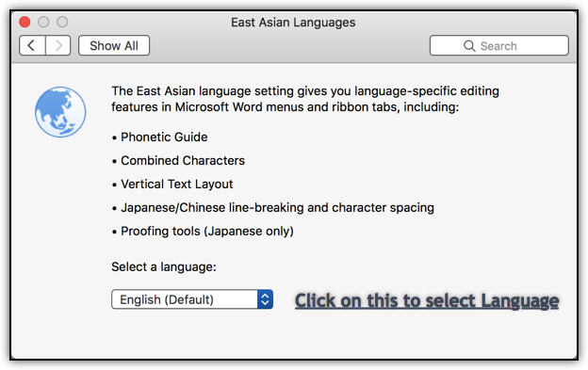Go back with the left chevron button
Screen dimensions: 588x370
(x=32, y=46)
